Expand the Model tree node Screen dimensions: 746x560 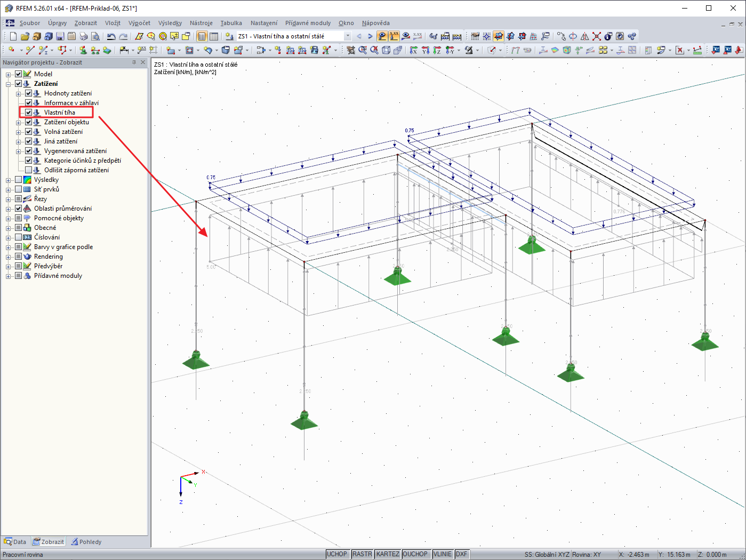point(9,74)
